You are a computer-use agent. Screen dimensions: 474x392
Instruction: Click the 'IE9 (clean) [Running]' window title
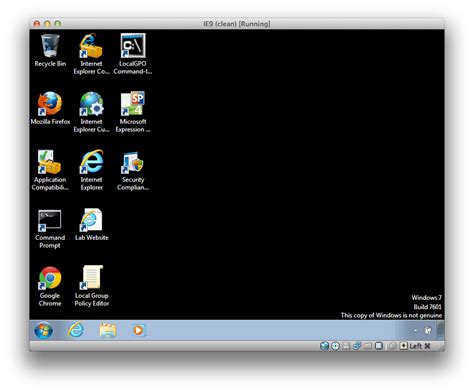coord(237,24)
